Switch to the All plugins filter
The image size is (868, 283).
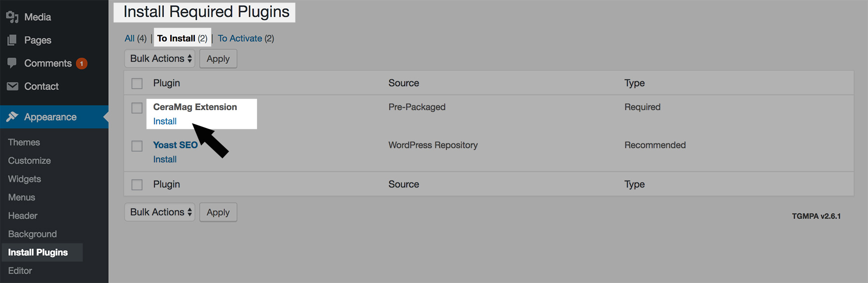pos(130,38)
